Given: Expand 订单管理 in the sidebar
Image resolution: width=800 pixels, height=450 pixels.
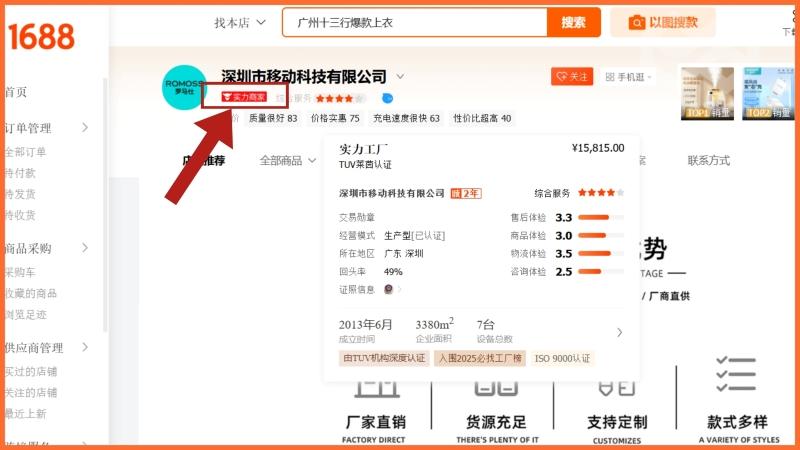Looking at the screenshot, I should point(84,128).
